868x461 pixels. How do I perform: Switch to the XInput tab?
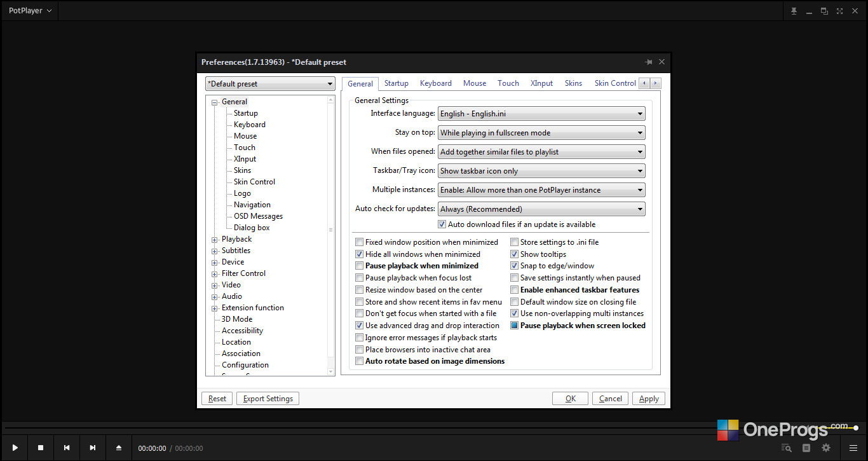[x=542, y=83]
